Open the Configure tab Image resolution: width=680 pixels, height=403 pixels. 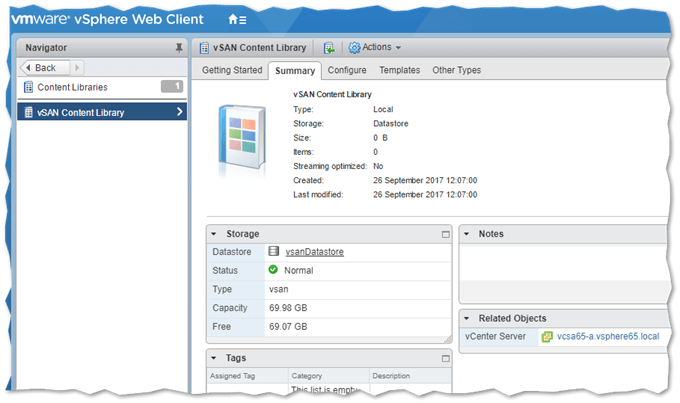pyautogui.click(x=347, y=70)
